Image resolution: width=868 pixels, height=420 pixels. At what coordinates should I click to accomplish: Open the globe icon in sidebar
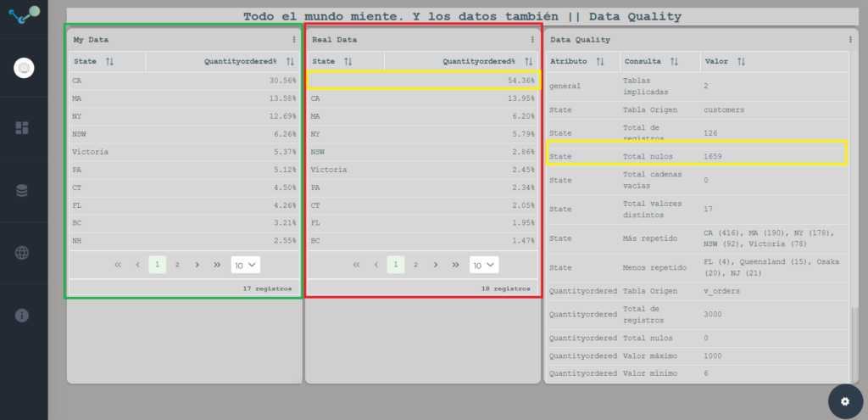tap(22, 253)
